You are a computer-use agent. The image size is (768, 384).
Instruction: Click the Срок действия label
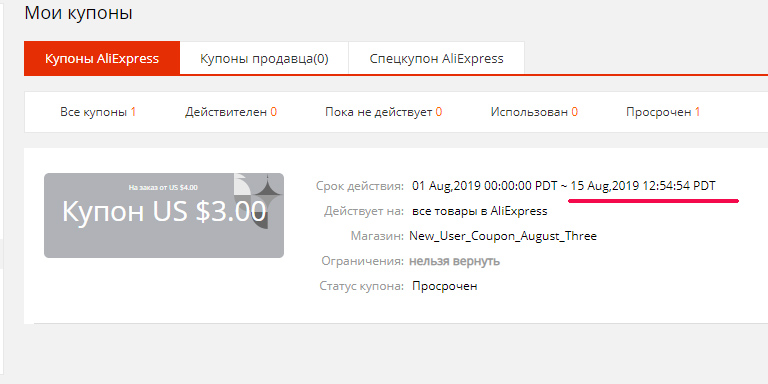(360, 186)
